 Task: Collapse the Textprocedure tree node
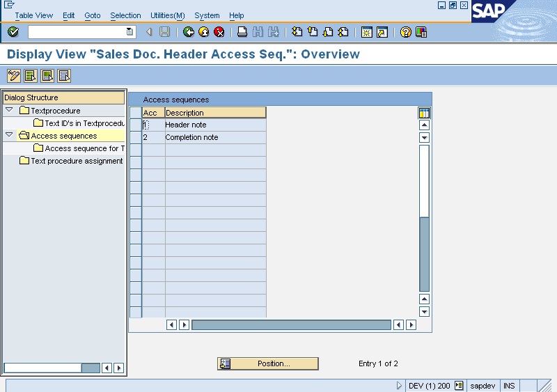coord(9,110)
